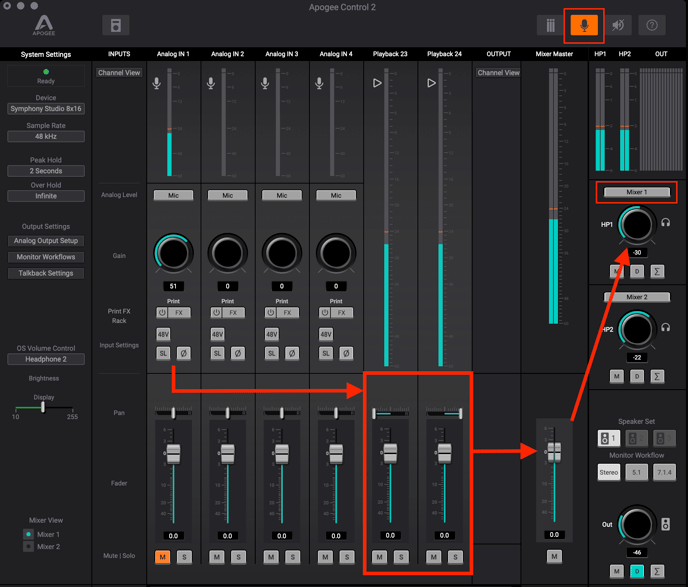Select the Stereo monitor workflow

[609, 472]
